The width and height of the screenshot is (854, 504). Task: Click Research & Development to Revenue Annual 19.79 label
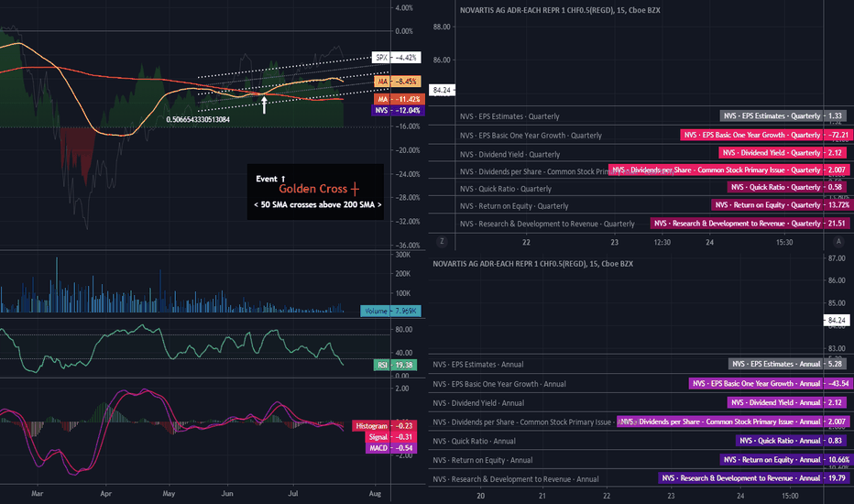coord(754,477)
